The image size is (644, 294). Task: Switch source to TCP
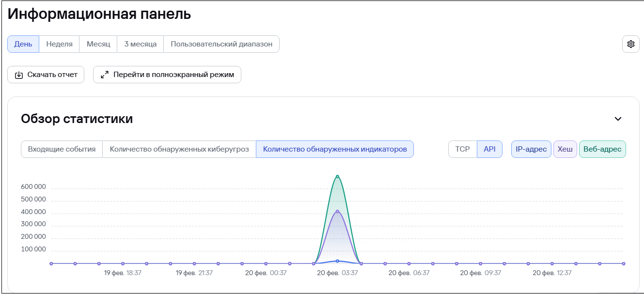(463, 149)
